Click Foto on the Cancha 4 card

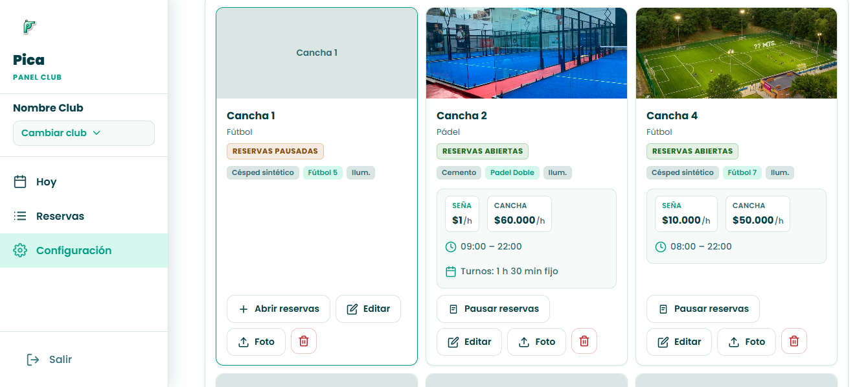pyautogui.click(x=746, y=342)
